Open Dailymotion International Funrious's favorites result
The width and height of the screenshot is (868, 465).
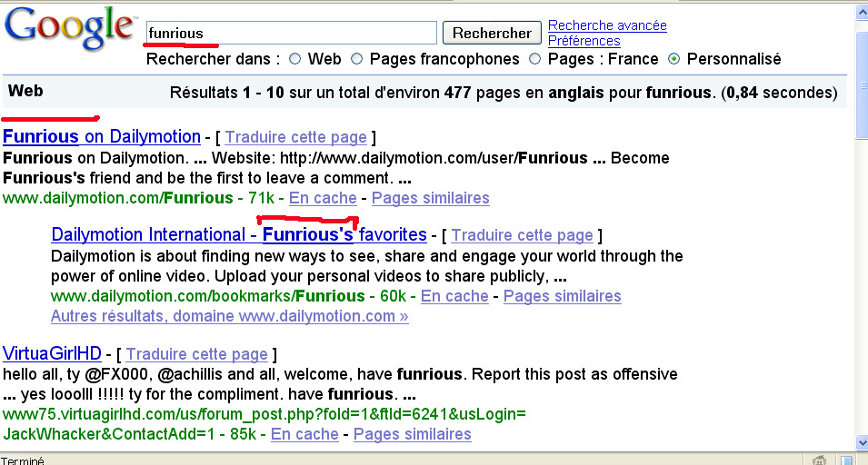pos(239,235)
